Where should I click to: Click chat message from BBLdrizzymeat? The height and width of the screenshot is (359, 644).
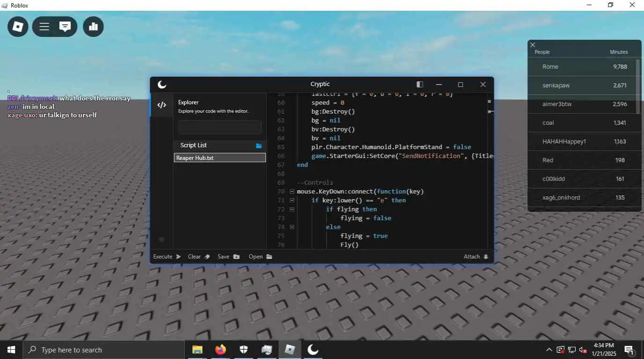pos(69,99)
